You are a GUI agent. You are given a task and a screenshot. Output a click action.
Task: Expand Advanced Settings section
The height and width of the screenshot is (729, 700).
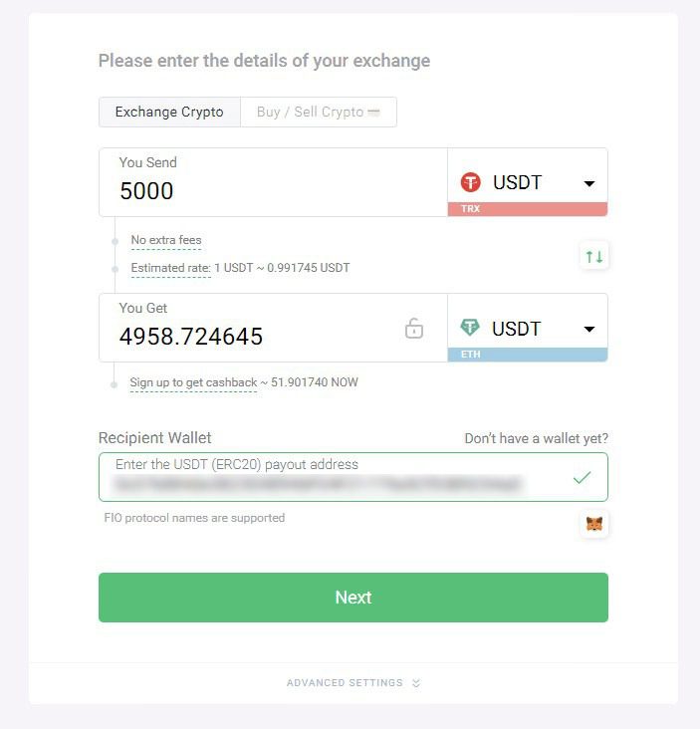point(353,683)
